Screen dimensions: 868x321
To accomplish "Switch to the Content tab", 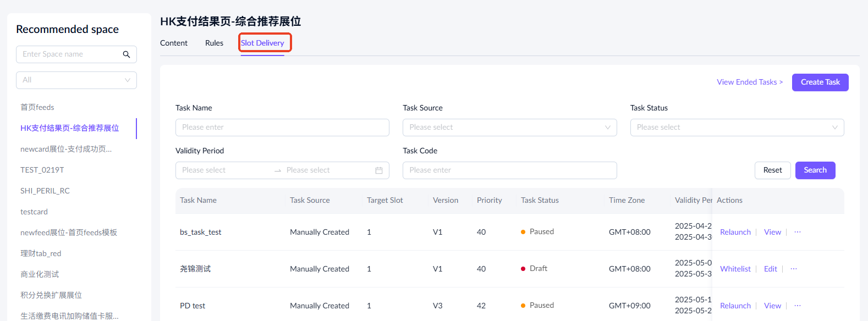I will pos(174,43).
